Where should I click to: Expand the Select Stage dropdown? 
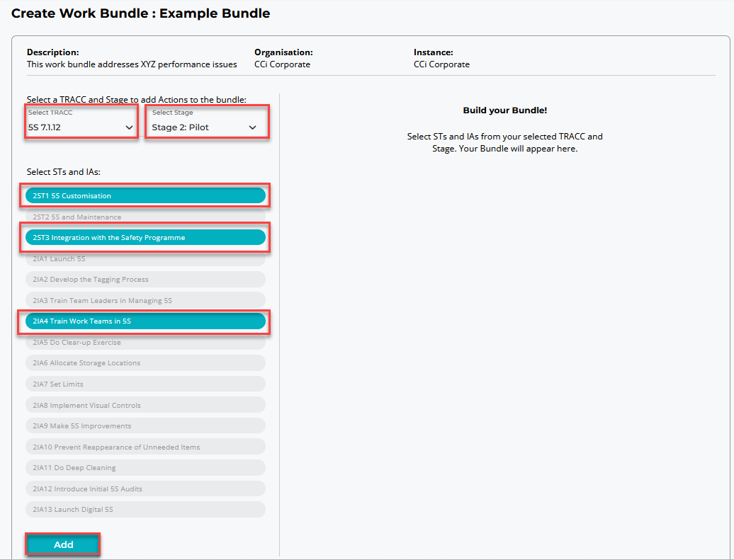click(205, 127)
